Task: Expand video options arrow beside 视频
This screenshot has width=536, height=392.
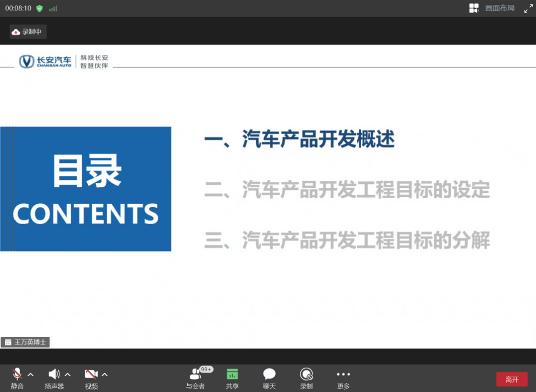Action: tap(105, 375)
